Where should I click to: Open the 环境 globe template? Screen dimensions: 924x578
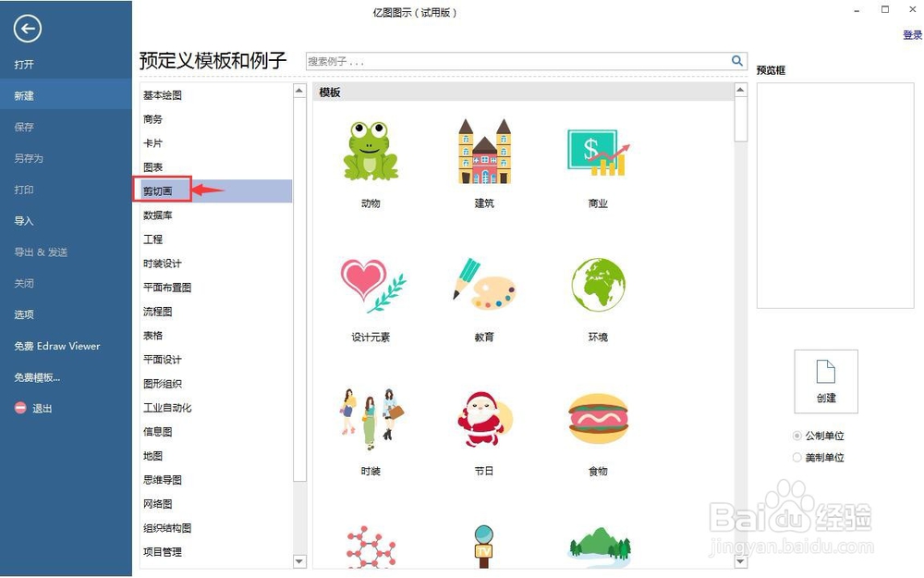598,284
